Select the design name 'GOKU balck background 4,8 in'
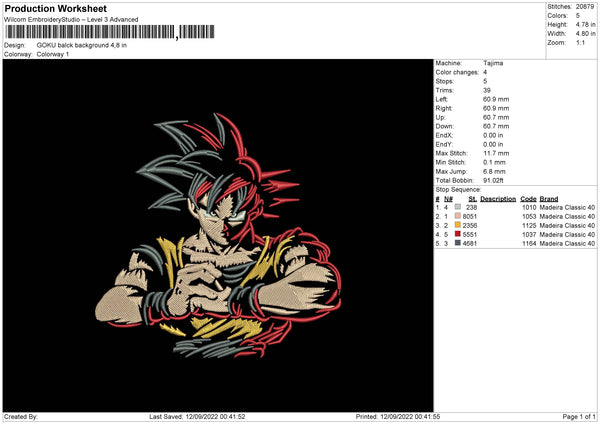Viewport: 600px width, 424px height. click(82, 45)
